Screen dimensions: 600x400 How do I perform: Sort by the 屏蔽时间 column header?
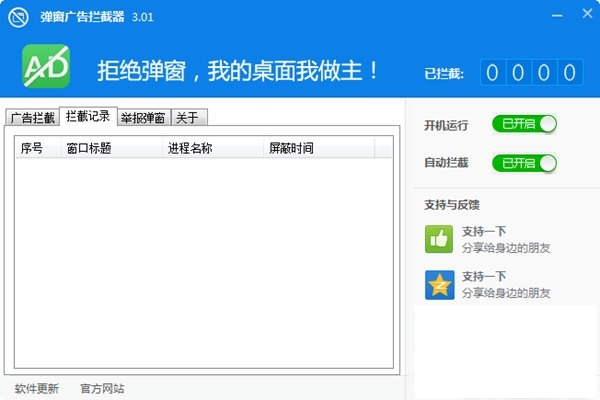click(319, 148)
